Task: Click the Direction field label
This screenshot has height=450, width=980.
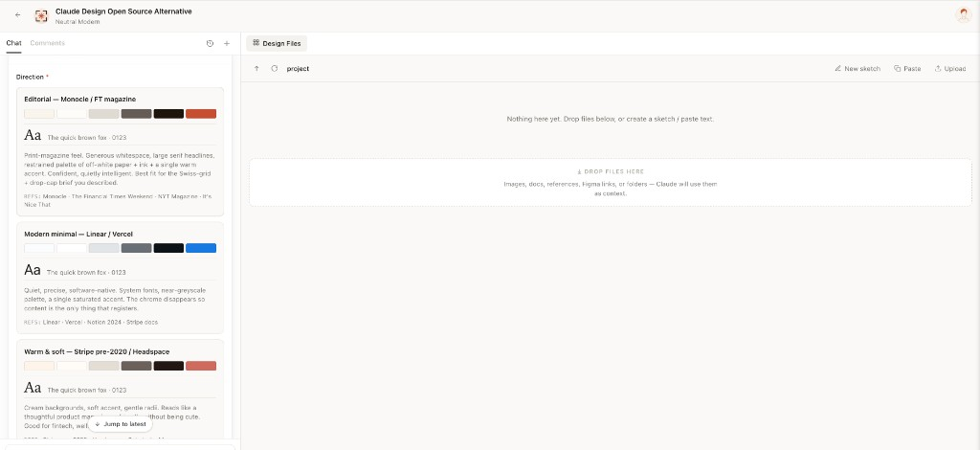Action: tap(30, 77)
